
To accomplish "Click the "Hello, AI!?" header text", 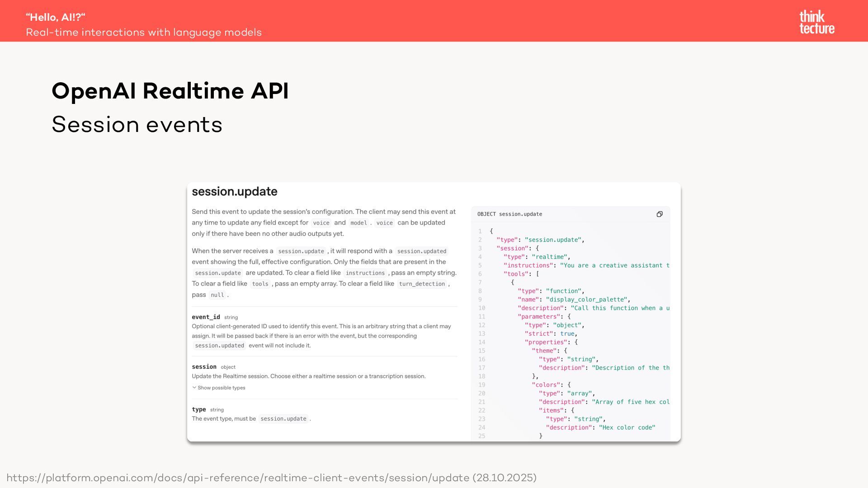I will 56,17.
